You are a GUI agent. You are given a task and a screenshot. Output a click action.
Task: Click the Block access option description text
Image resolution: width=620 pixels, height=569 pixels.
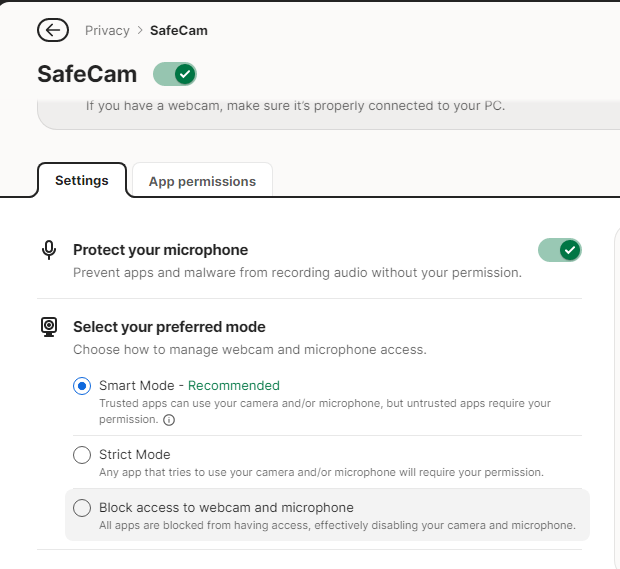(x=337, y=525)
